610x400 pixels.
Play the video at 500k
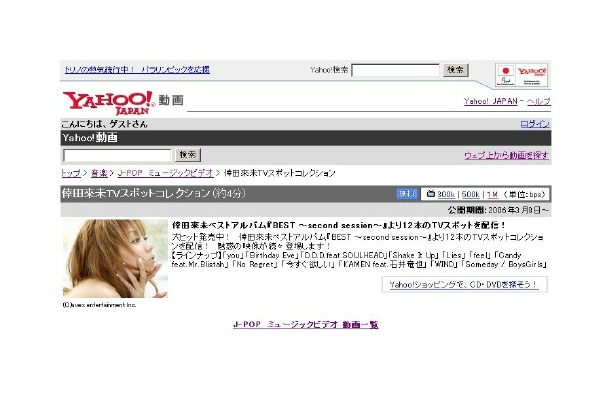coord(471,194)
